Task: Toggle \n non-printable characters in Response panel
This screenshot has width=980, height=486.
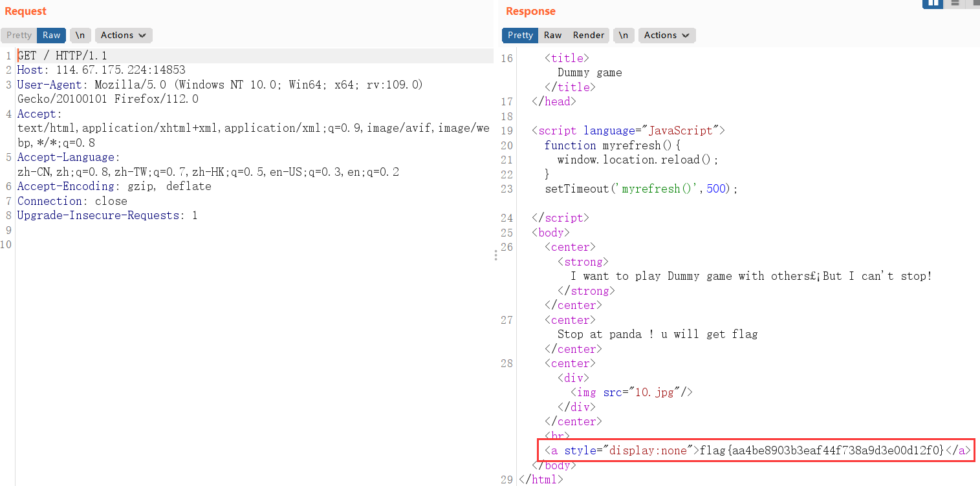Action: click(x=624, y=36)
